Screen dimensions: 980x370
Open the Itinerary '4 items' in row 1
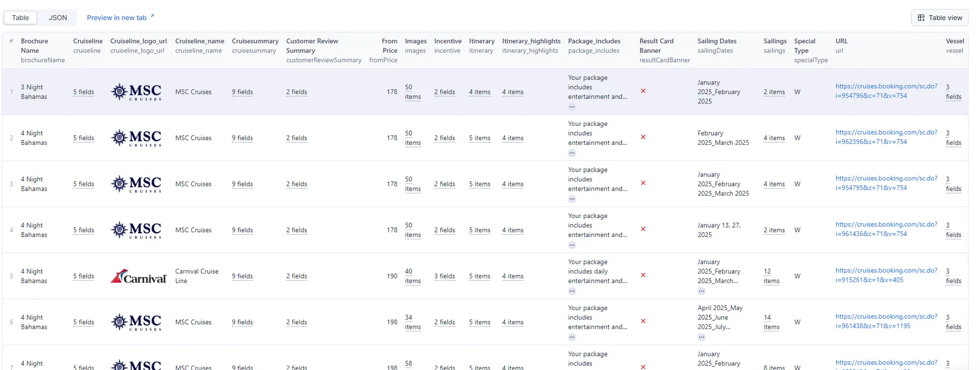pyautogui.click(x=480, y=92)
